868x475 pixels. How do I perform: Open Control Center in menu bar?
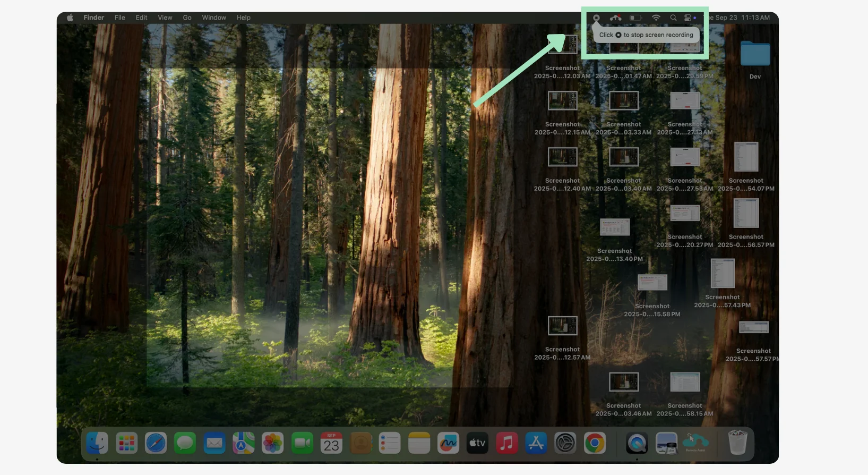[x=688, y=18]
